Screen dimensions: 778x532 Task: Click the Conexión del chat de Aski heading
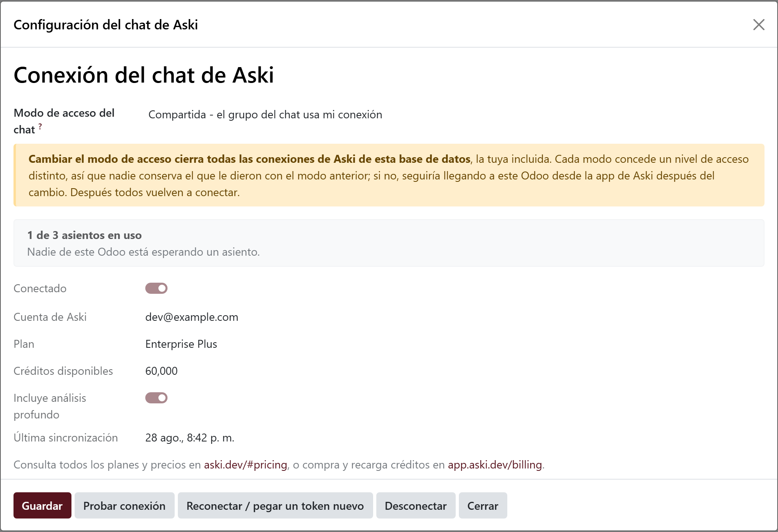pos(144,75)
